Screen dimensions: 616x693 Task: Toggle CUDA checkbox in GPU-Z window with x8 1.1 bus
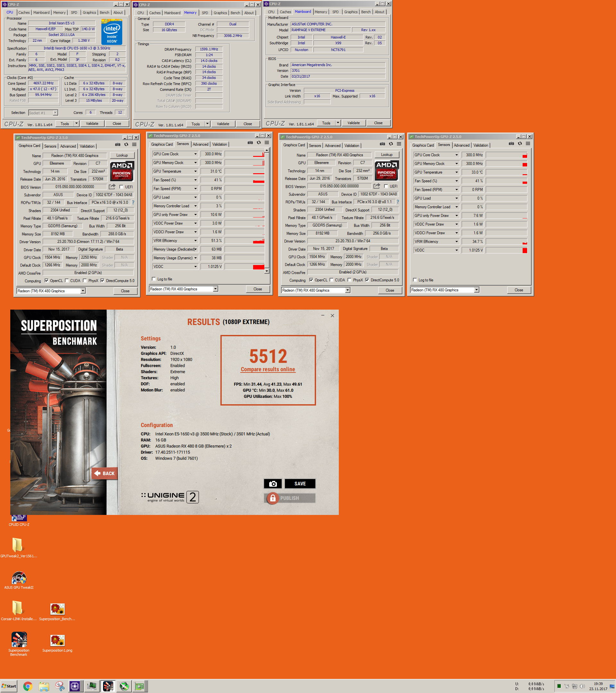pyautogui.click(x=331, y=280)
